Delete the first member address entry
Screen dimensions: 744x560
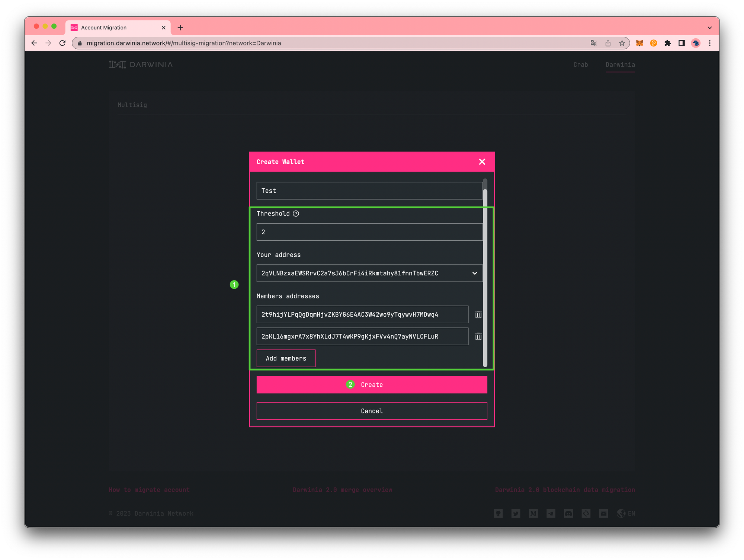tap(478, 314)
